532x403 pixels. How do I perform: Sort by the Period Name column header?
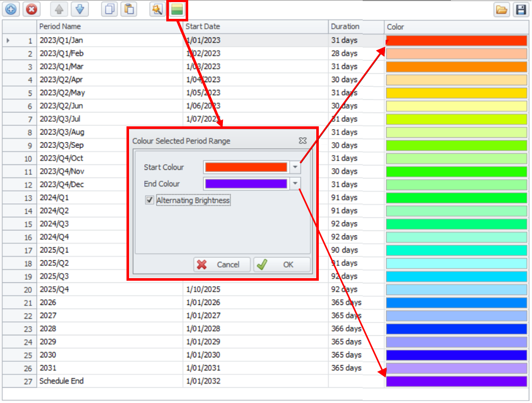(x=110, y=26)
